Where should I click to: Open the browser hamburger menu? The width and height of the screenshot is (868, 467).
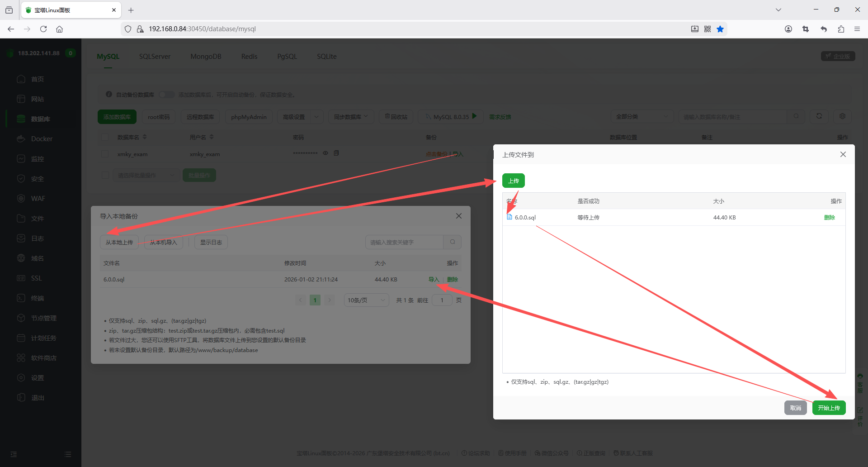point(857,29)
